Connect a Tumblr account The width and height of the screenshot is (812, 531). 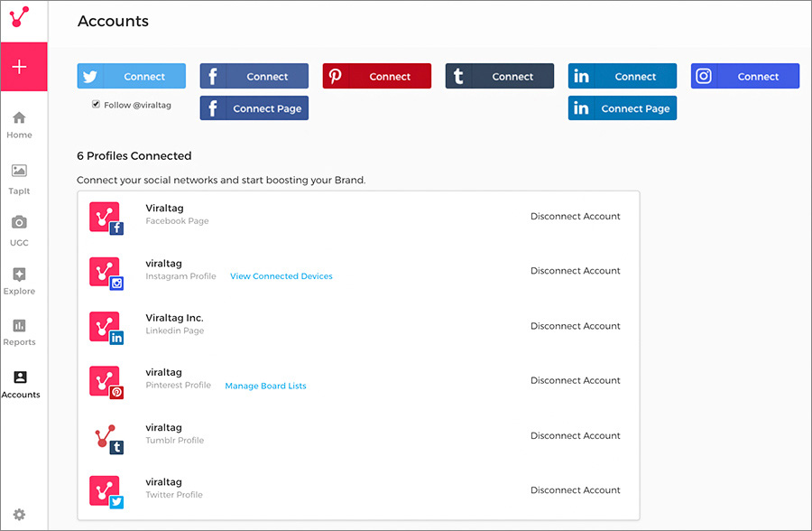click(500, 76)
